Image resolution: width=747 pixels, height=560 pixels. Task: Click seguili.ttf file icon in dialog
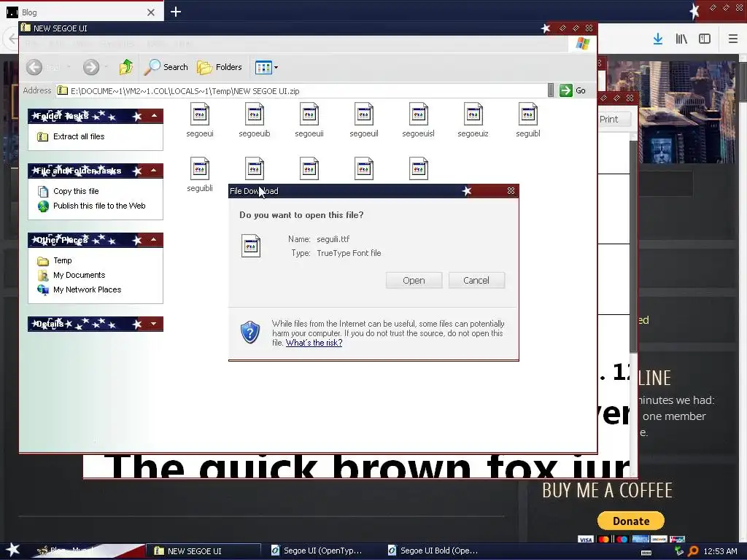click(251, 246)
